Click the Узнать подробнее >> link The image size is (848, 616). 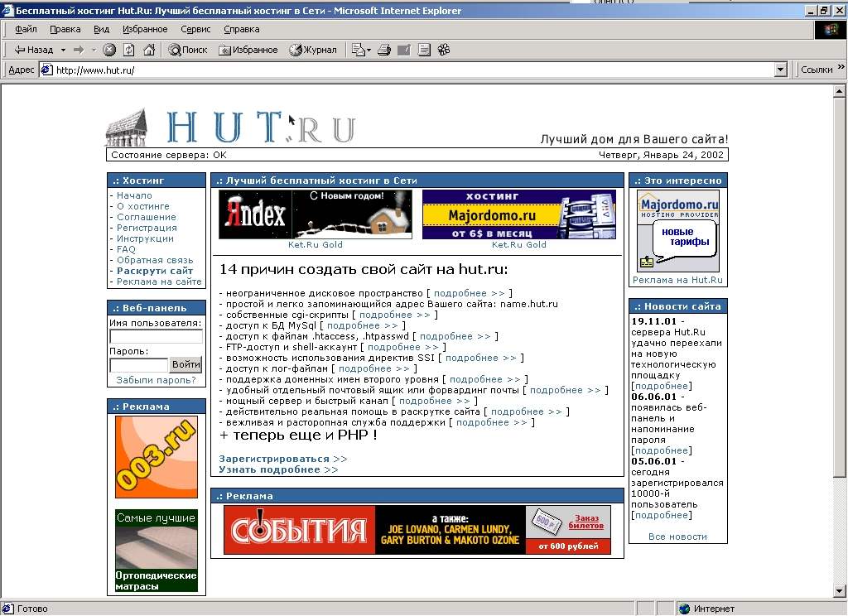278,469
